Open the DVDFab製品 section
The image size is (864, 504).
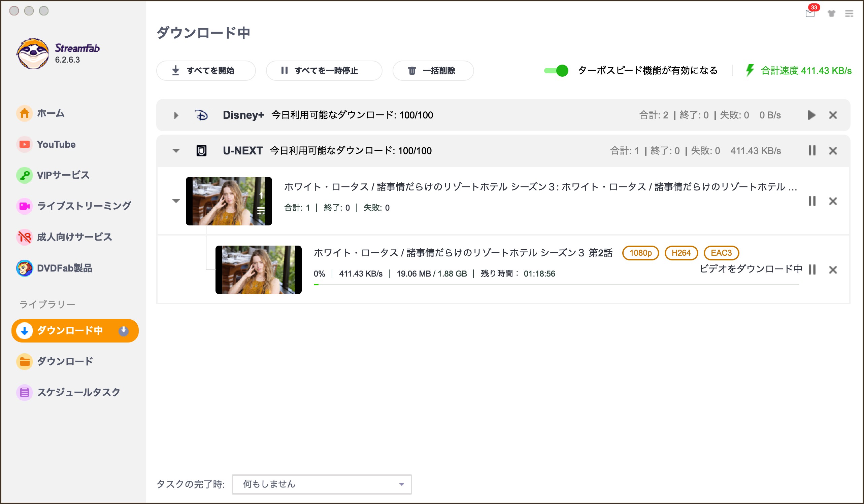pos(65,268)
